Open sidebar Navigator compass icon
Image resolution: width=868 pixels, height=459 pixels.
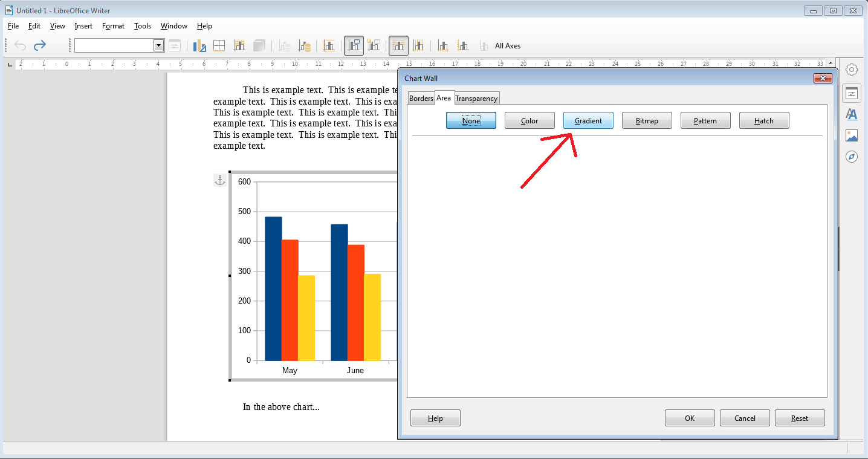click(x=852, y=157)
